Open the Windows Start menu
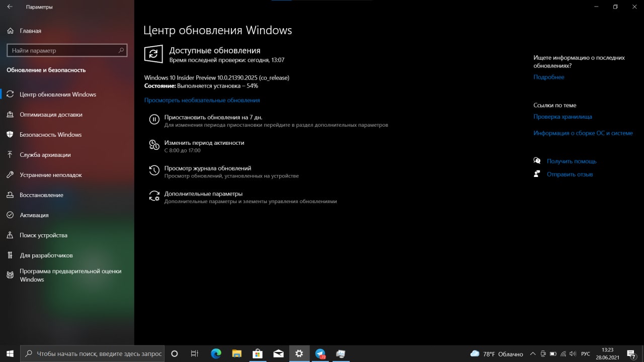 10,353
